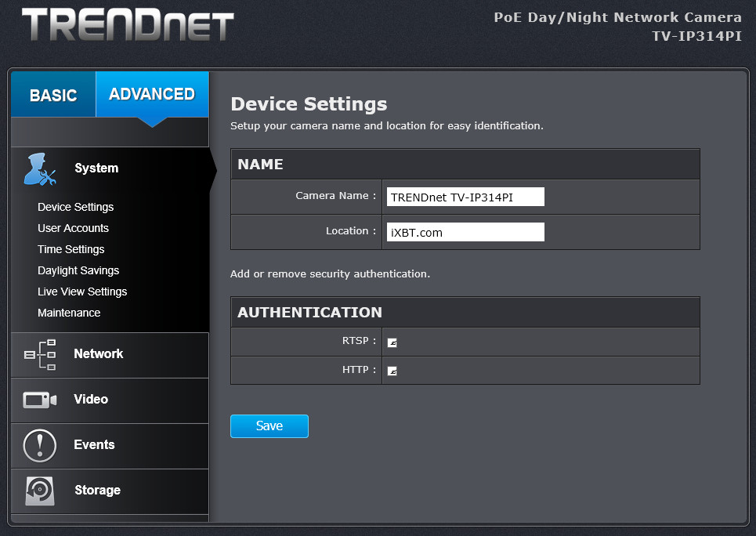The width and height of the screenshot is (756, 536).
Task: Click the Network topology icon
Action: [40, 354]
